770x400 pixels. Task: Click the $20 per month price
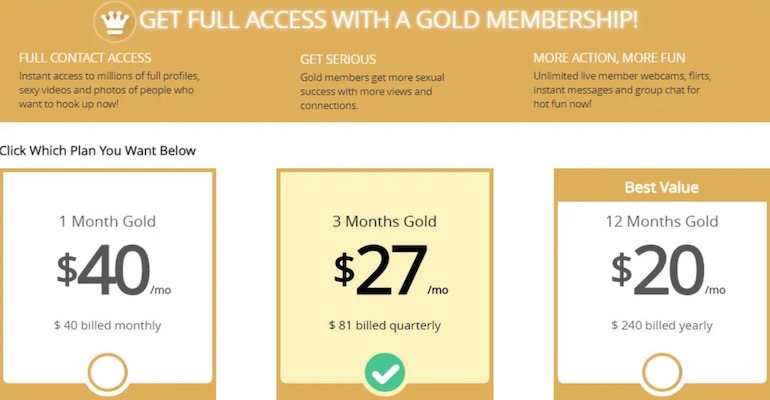tap(664, 271)
